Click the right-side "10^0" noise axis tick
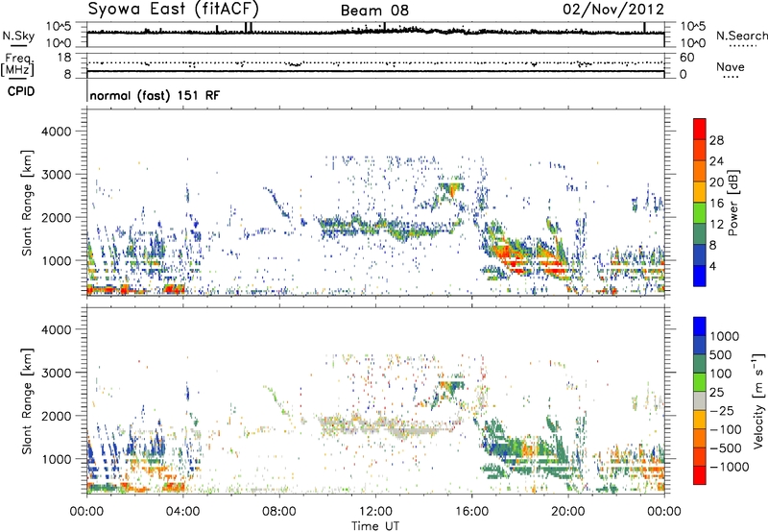 (692, 43)
